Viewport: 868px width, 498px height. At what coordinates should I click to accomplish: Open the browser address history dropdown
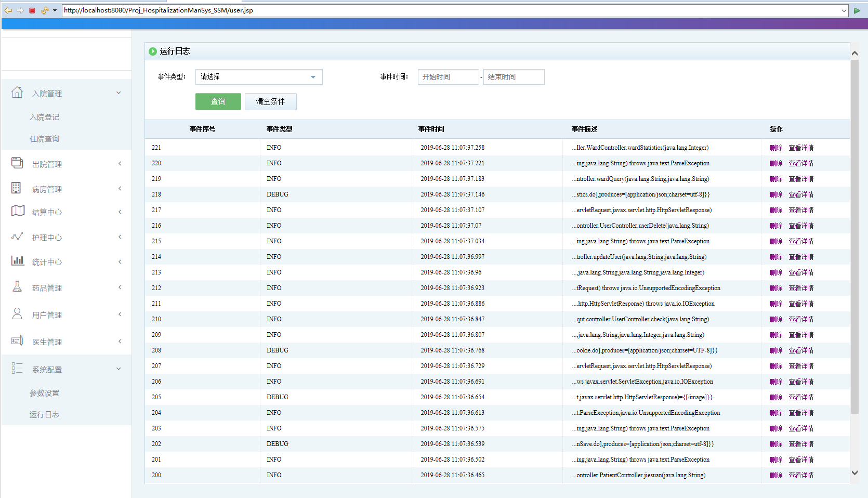click(x=844, y=10)
